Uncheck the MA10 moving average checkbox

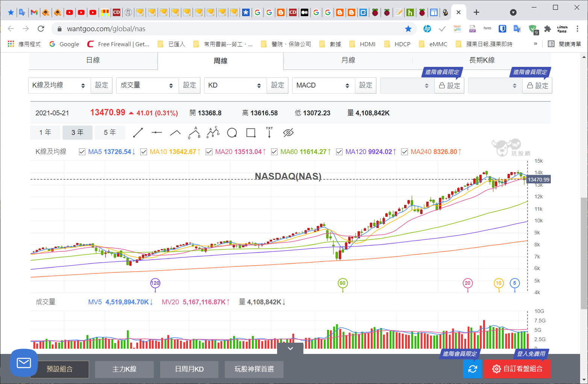click(x=143, y=152)
